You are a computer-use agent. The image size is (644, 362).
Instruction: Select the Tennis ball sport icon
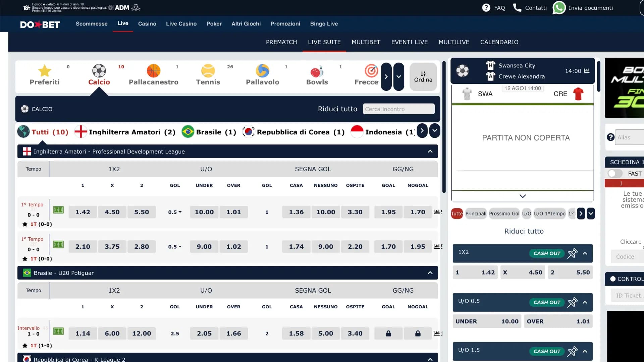(208, 71)
